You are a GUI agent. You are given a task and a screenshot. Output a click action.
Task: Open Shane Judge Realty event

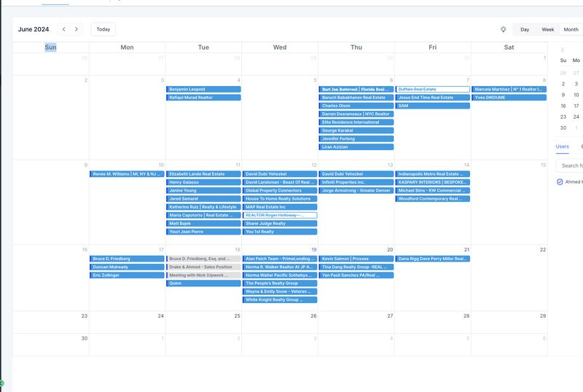[280, 224]
